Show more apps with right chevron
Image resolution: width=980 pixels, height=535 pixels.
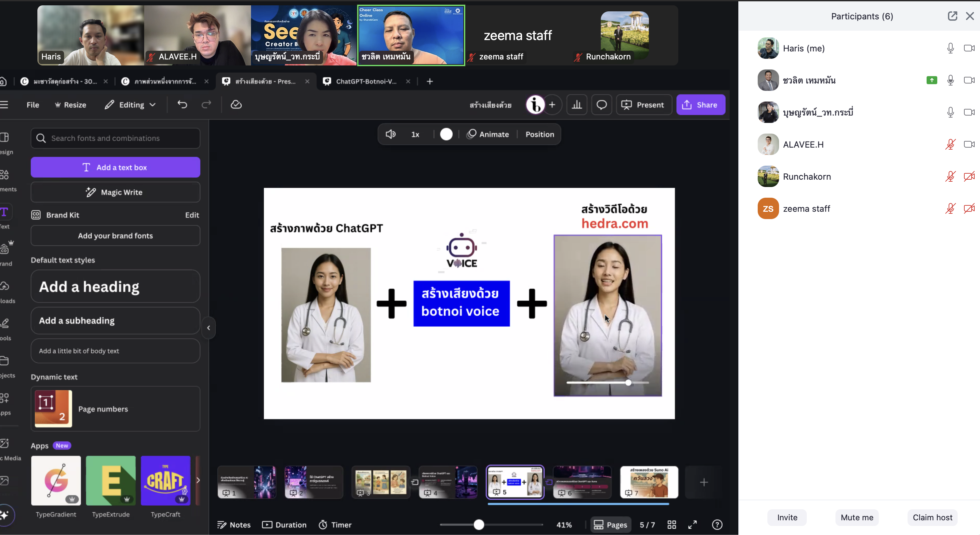198,480
